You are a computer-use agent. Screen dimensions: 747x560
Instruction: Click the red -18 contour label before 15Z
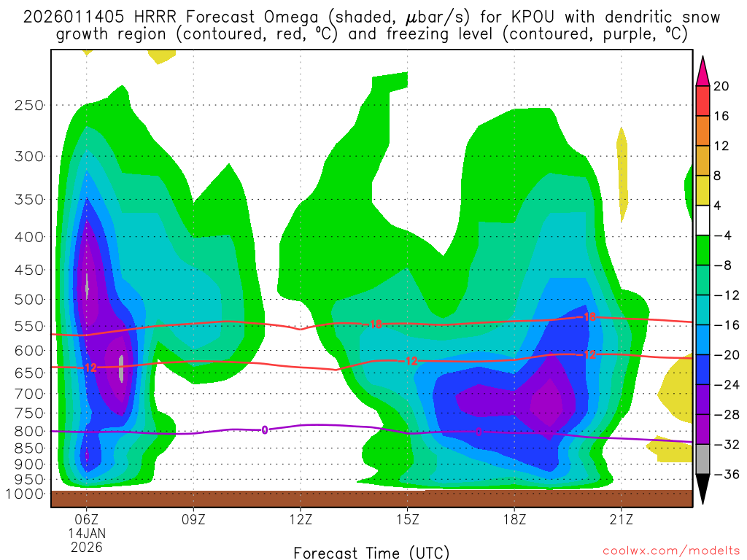(x=373, y=324)
